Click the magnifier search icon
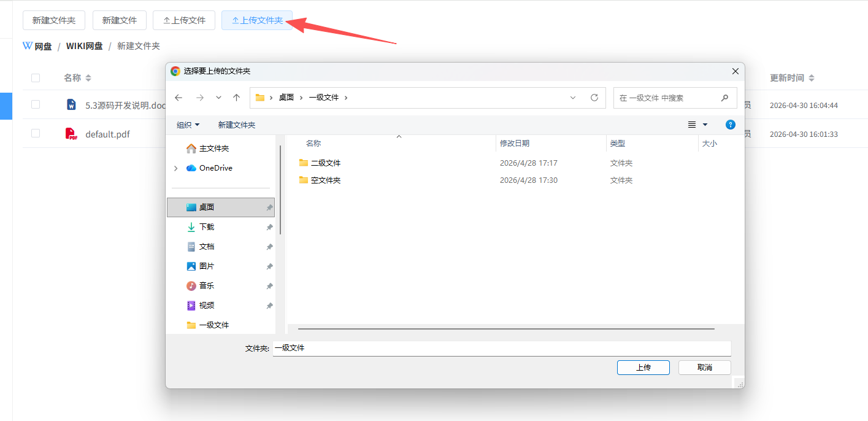The height and width of the screenshot is (421, 868). (x=724, y=98)
